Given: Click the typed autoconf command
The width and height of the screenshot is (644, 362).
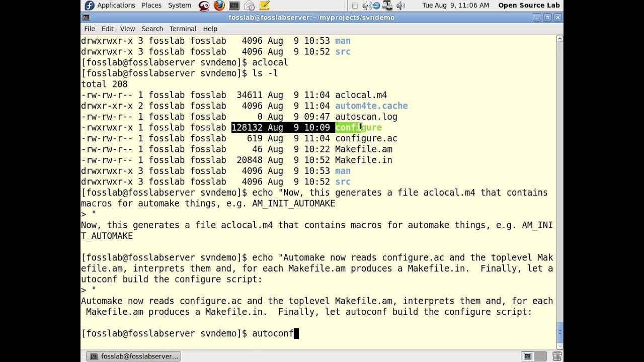Looking at the screenshot, I should point(273,333).
